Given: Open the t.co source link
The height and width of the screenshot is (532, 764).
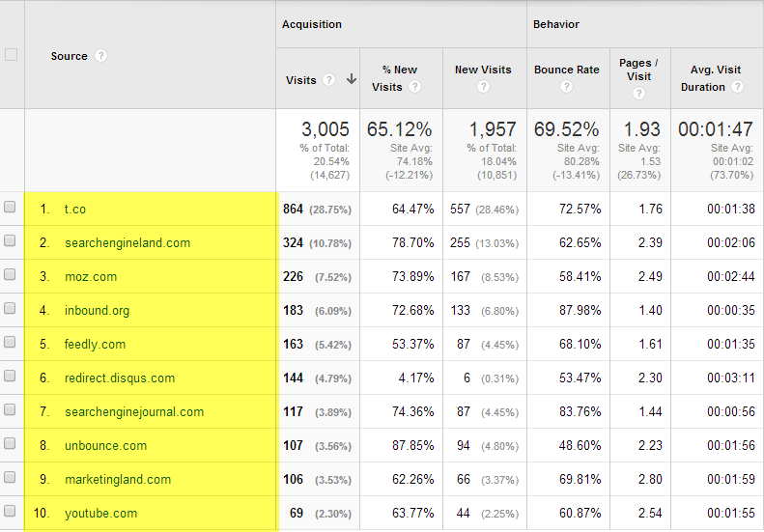Looking at the screenshot, I should point(75,209).
